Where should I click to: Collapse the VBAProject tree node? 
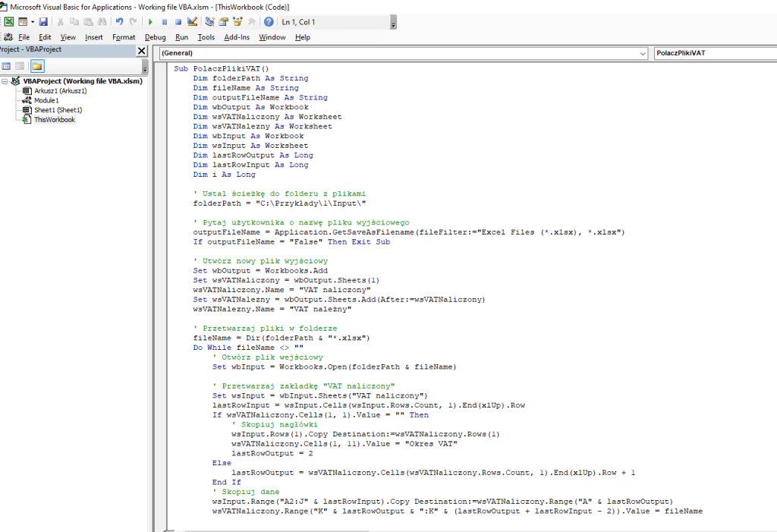[x=6, y=81]
